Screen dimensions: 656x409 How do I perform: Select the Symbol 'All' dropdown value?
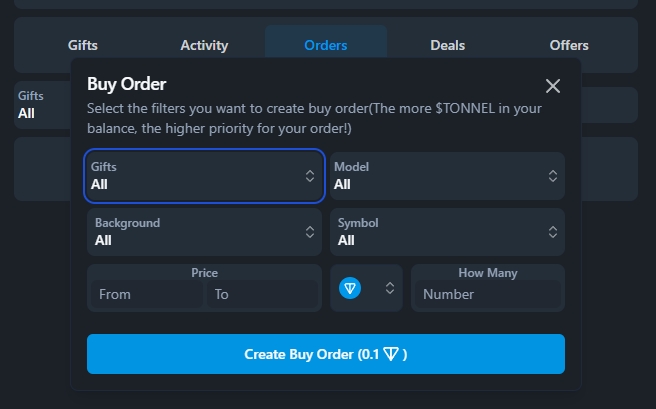point(347,241)
